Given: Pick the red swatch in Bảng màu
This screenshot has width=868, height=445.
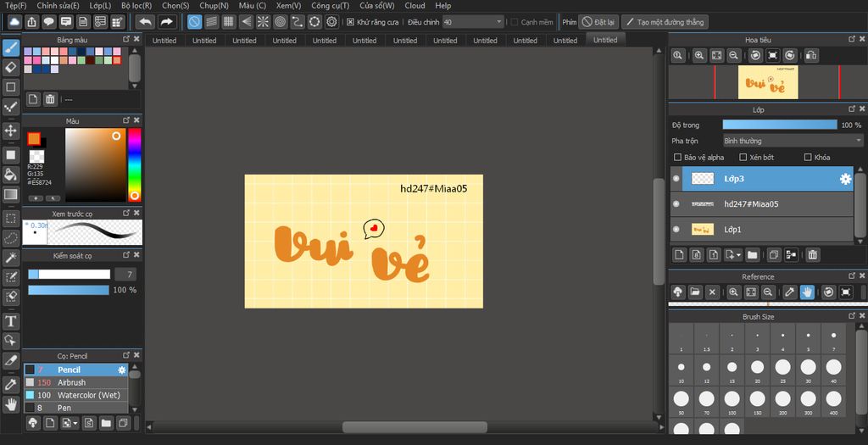Looking at the screenshot, I should 117,60.
